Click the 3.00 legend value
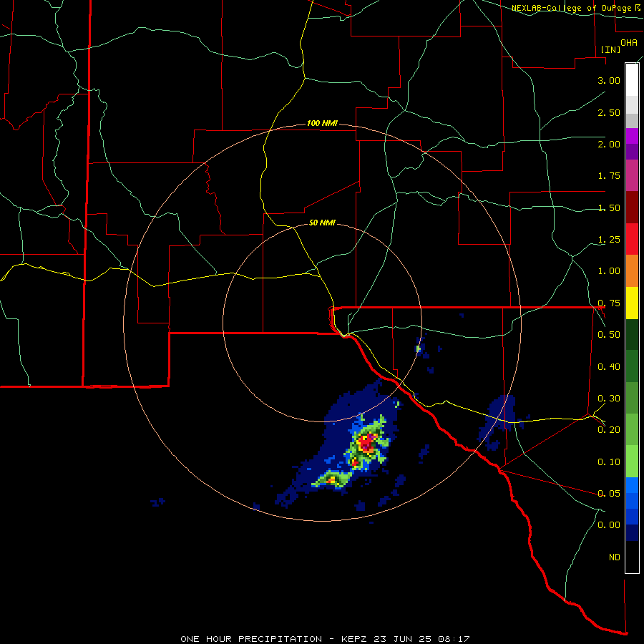 (x=609, y=80)
